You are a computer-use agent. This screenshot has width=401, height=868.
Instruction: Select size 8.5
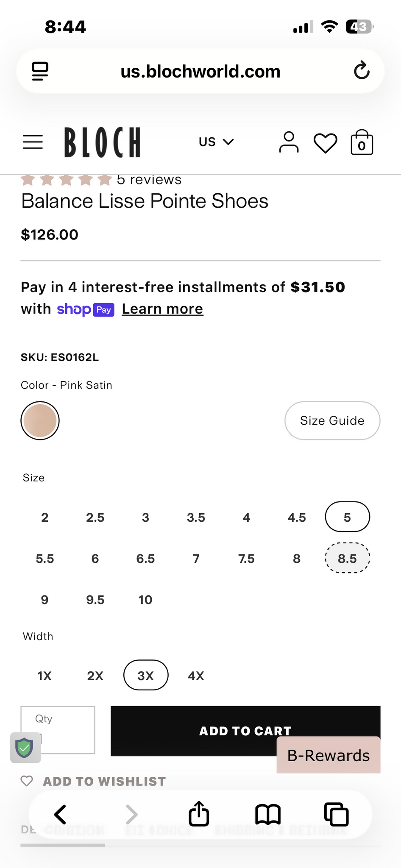click(x=347, y=558)
